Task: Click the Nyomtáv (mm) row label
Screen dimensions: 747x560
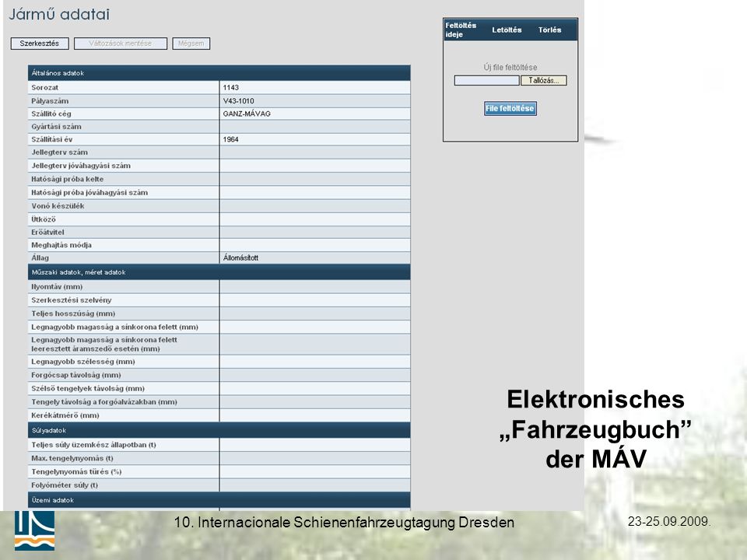Action: pyautogui.click(x=57, y=287)
